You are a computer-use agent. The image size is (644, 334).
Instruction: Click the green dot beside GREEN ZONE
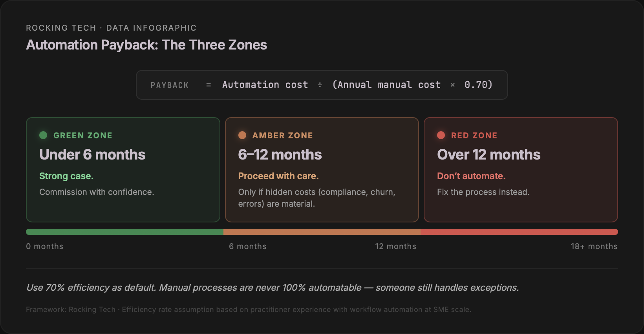(x=43, y=135)
